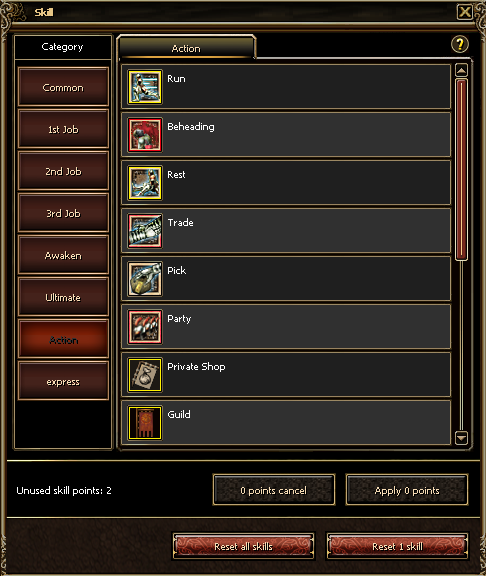Open the Ultimate skill category
The image size is (486, 576).
[x=63, y=297]
